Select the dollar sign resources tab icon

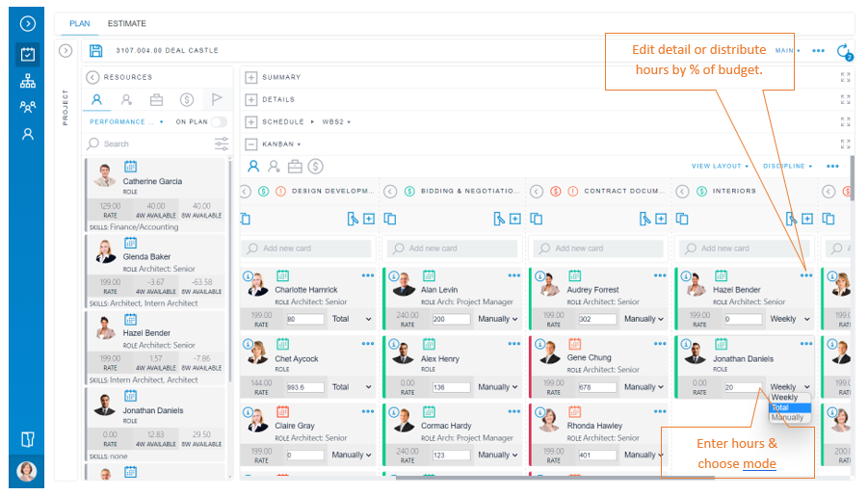tap(187, 99)
